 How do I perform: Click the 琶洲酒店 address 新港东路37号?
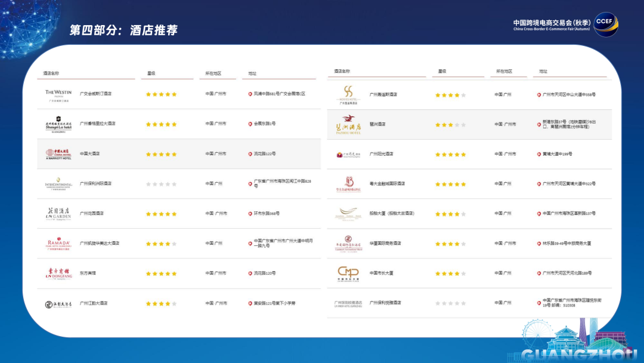(x=569, y=124)
